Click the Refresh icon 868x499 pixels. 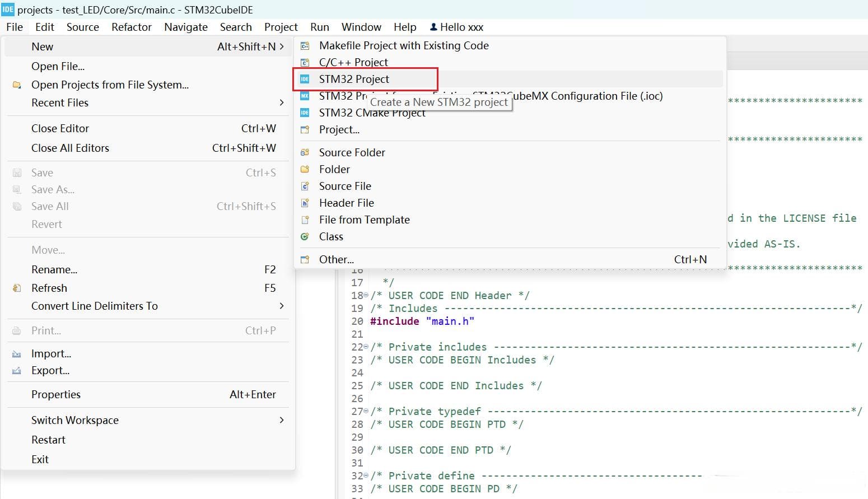17,288
